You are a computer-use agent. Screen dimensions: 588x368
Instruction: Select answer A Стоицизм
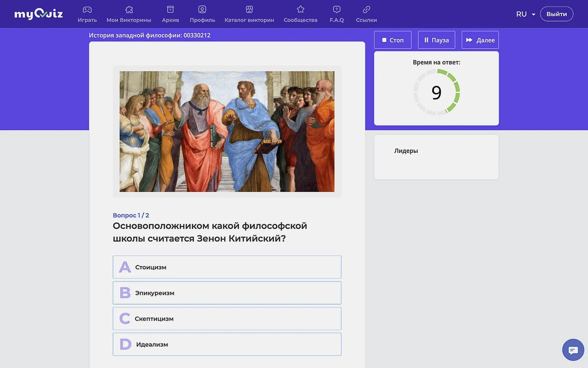[x=227, y=267]
